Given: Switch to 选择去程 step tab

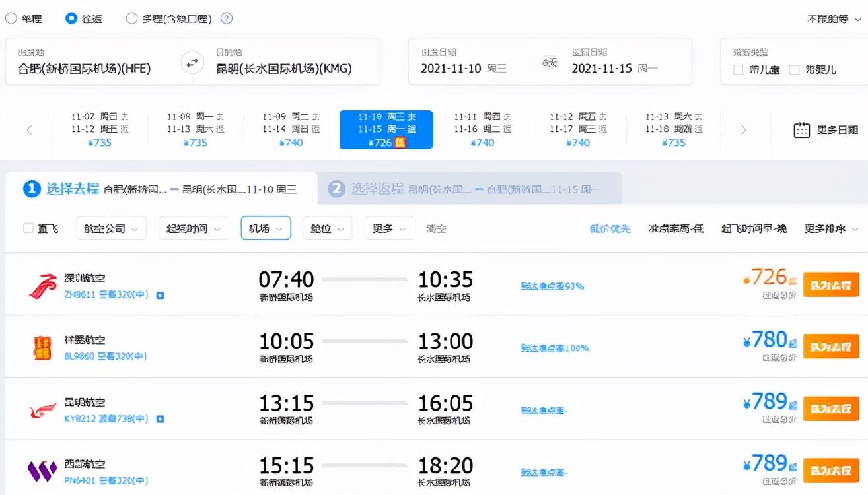Looking at the screenshot, I should coord(161,189).
